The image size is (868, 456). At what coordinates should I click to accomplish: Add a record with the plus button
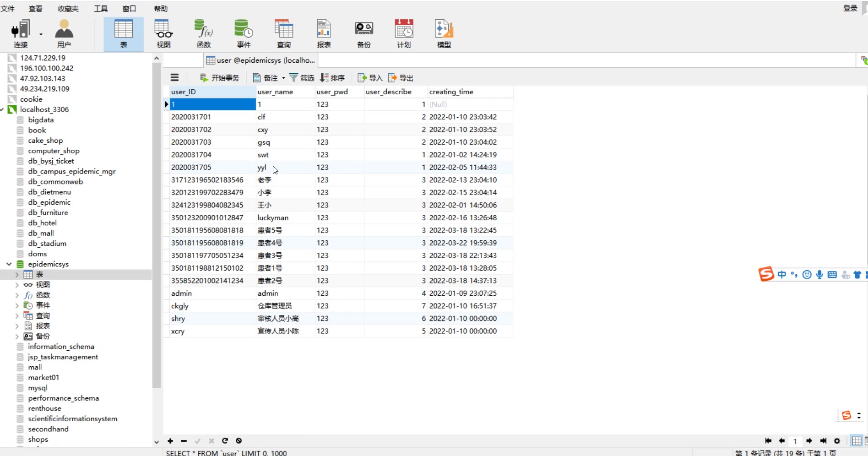click(170, 440)
